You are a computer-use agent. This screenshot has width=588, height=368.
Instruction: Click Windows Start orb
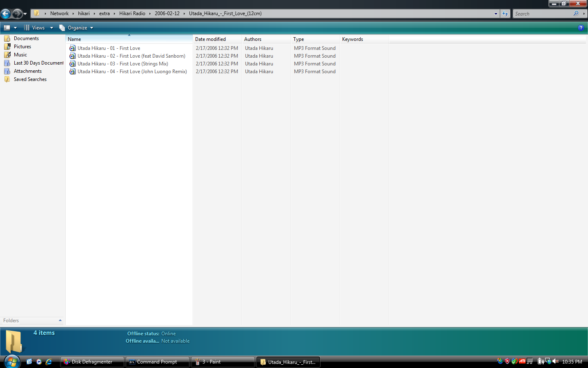(12, 362)
